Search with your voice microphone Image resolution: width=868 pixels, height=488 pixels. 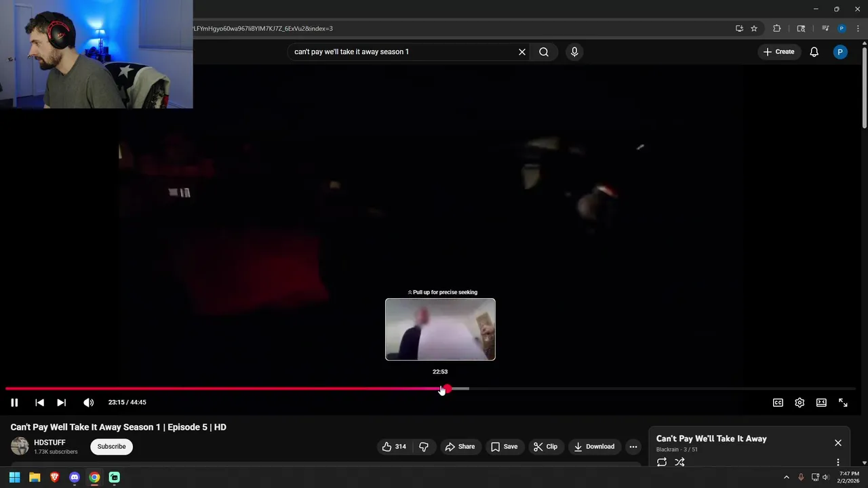pyautogui.click(x=574, y=52)
